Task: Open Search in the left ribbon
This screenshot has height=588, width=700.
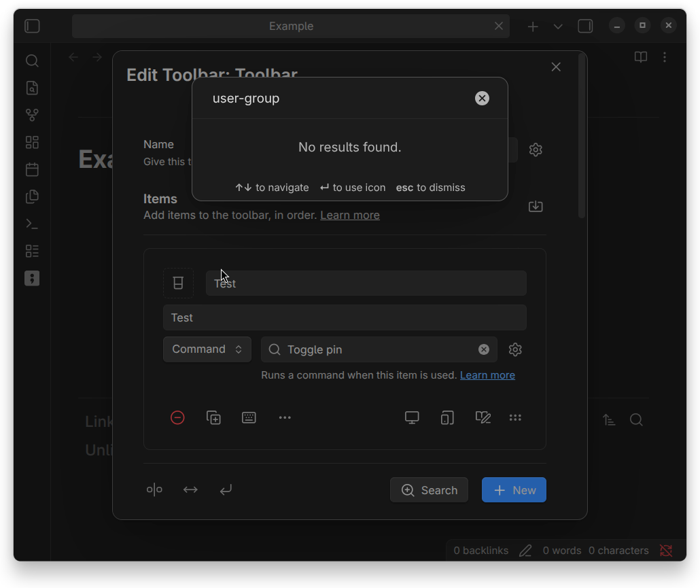Action: [32, 60]
